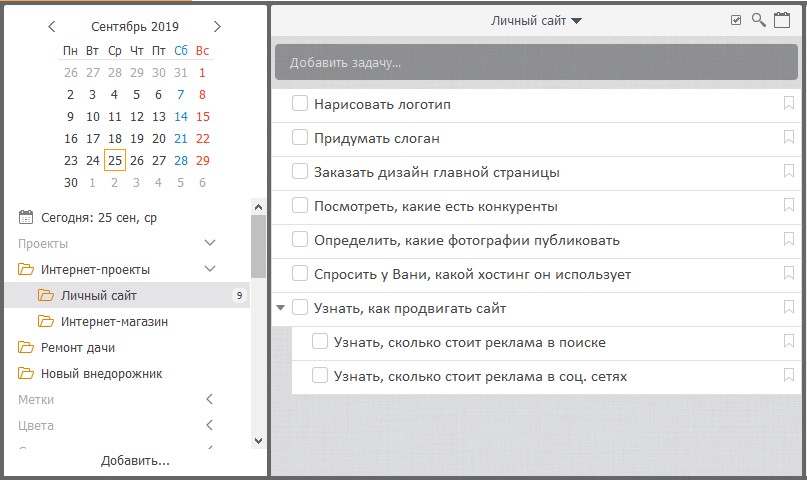Go to previous month arrow
The image size is (807, 480).
point(51,26)
